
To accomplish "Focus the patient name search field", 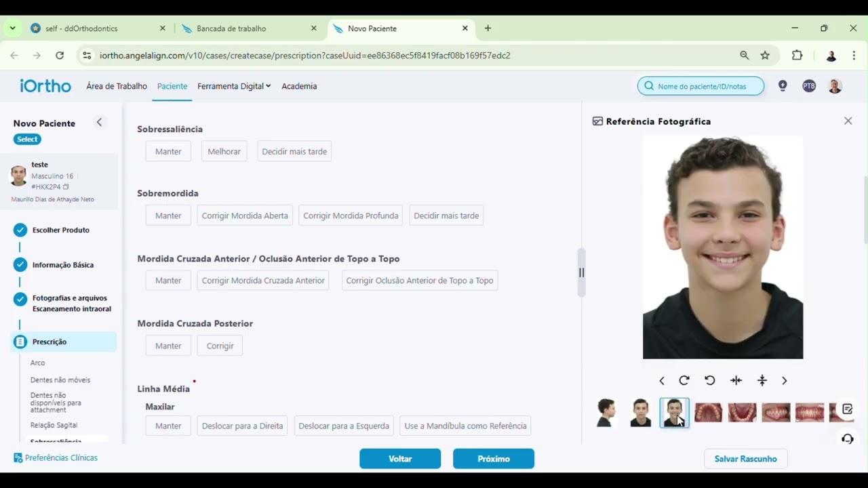I will coord(701,86).
